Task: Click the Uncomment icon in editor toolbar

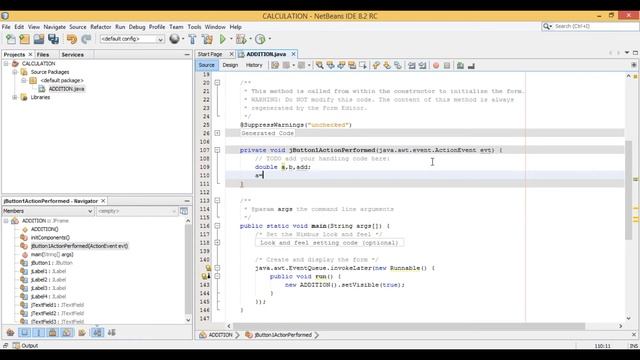Action: click(x=471, y=65)
